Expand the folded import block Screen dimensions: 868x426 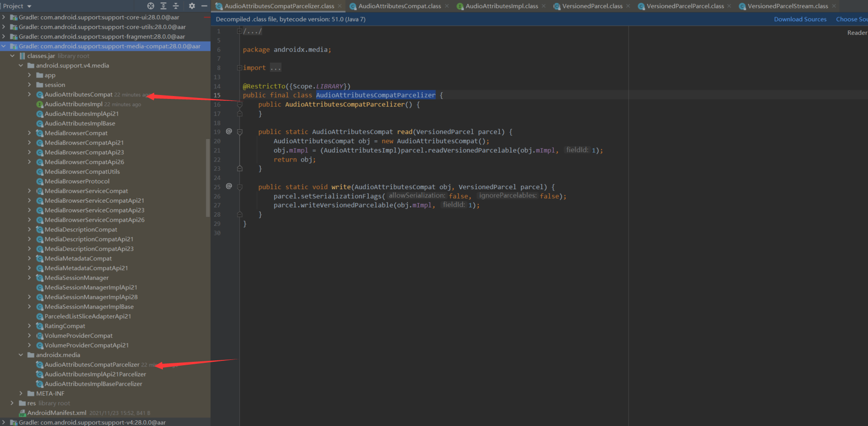tap(240, 68)
